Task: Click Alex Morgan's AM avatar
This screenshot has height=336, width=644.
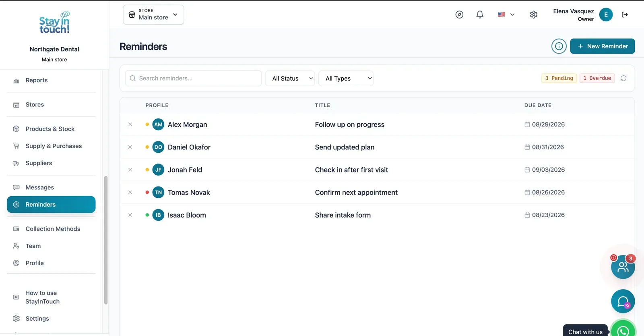Action: point(158,124)
